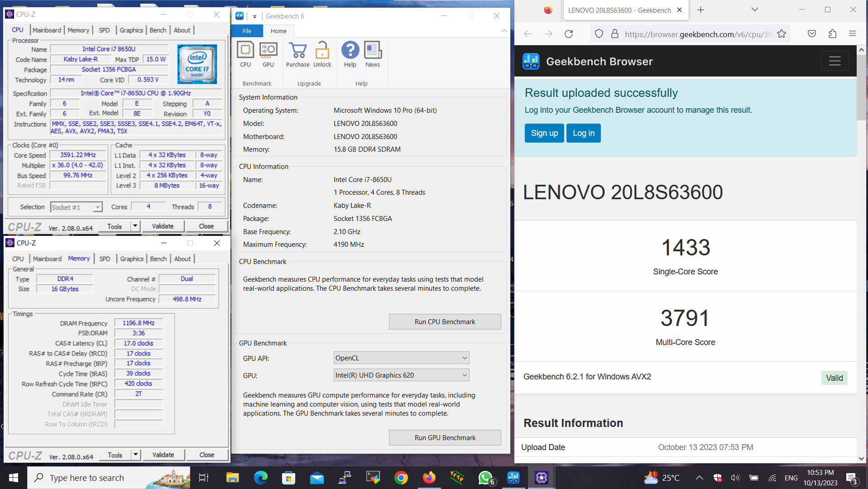The image size is (868, 489).
Task: Click the Firefox back arrow
Action: click(x=528, y=34)
